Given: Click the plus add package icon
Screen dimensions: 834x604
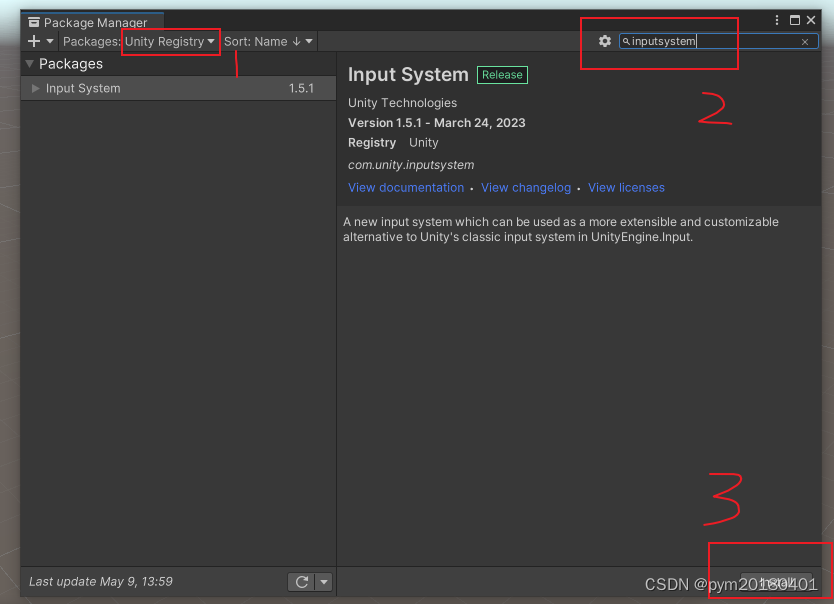Looking at the screenshot, I should [34, 41].
